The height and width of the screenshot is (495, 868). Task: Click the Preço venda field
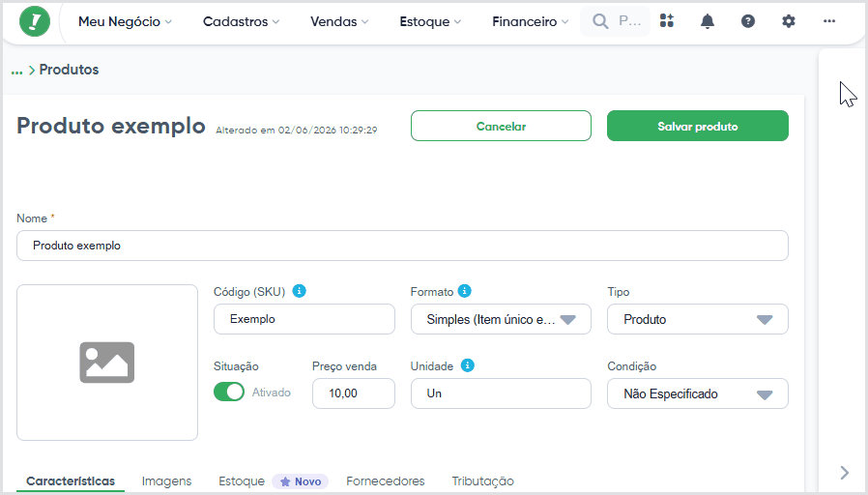(x=353, y=393)
